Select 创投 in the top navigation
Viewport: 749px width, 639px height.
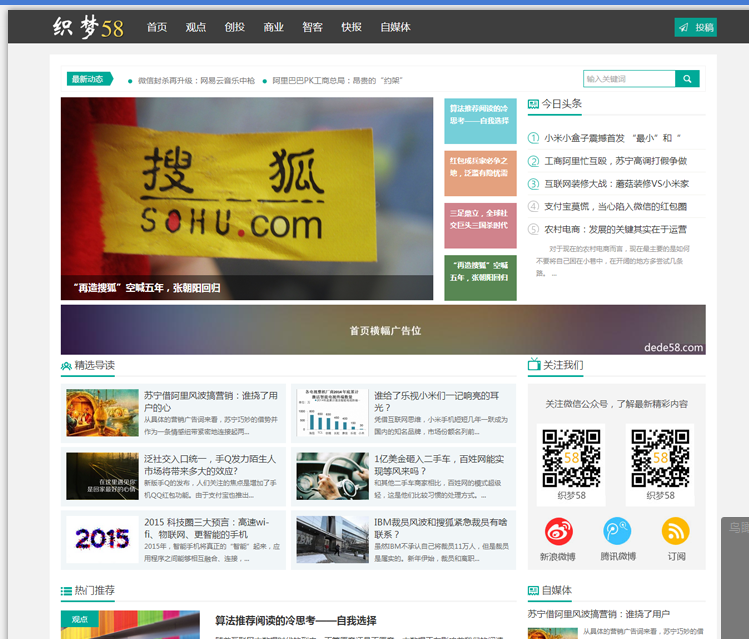coord(234,27)
